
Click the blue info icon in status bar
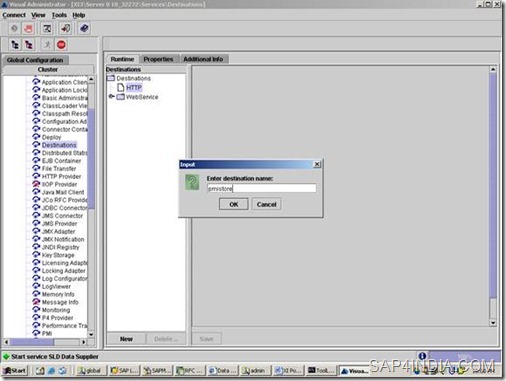pos(422,356)
